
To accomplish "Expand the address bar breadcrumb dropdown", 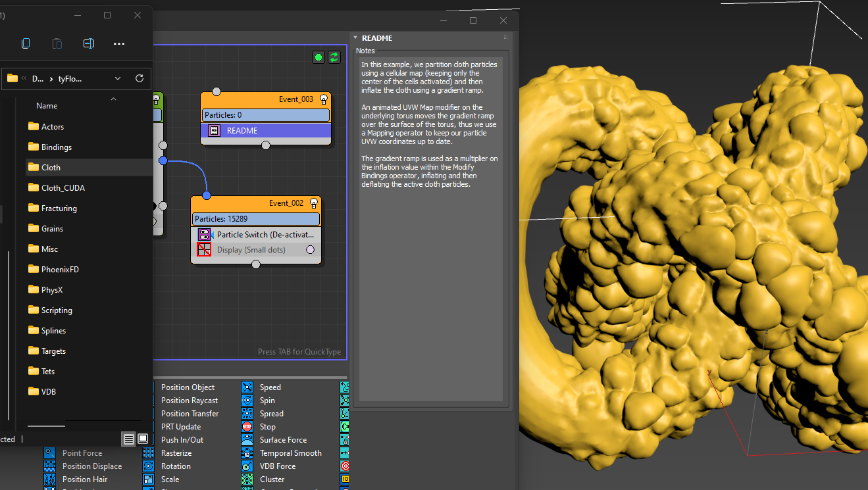I will click(x=117, y=78).
